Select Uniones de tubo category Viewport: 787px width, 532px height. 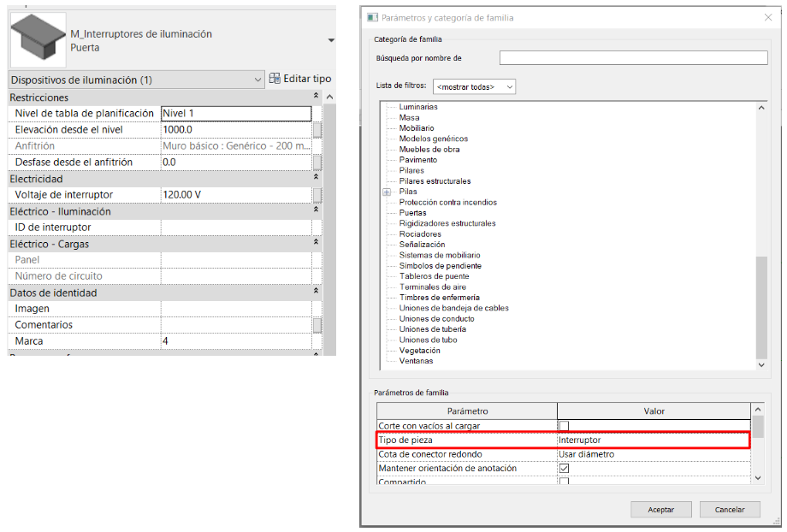coord(428,340)
